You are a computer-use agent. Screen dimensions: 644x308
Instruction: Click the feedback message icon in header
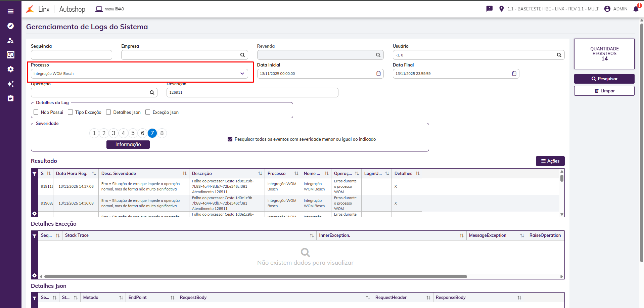tap(489, 9)
